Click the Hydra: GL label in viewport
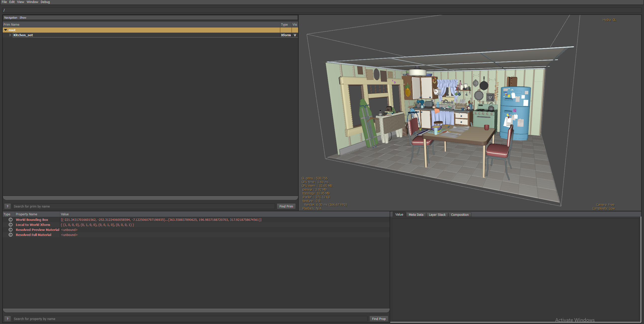The width and height of the screenshot is (644, 324). (x=609, y=20)
